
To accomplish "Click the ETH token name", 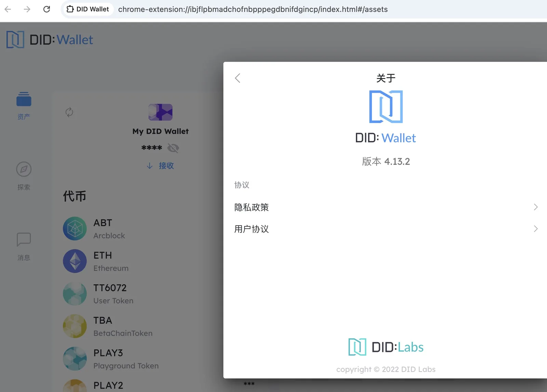I will (x=103, y=255).
